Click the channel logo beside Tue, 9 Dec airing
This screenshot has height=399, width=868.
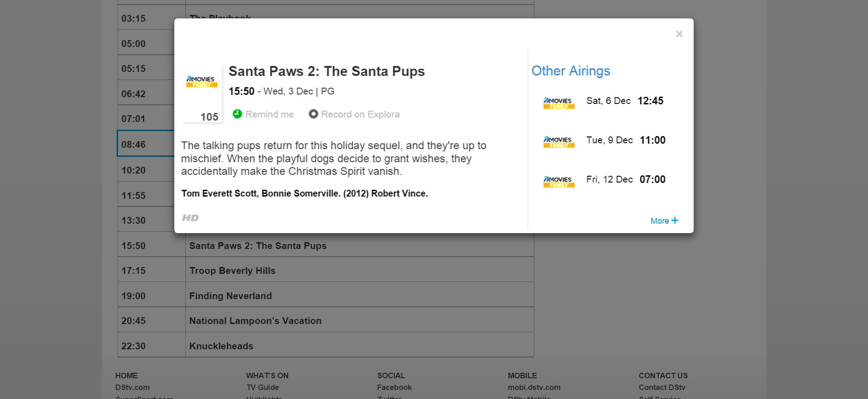pos(559,142)
